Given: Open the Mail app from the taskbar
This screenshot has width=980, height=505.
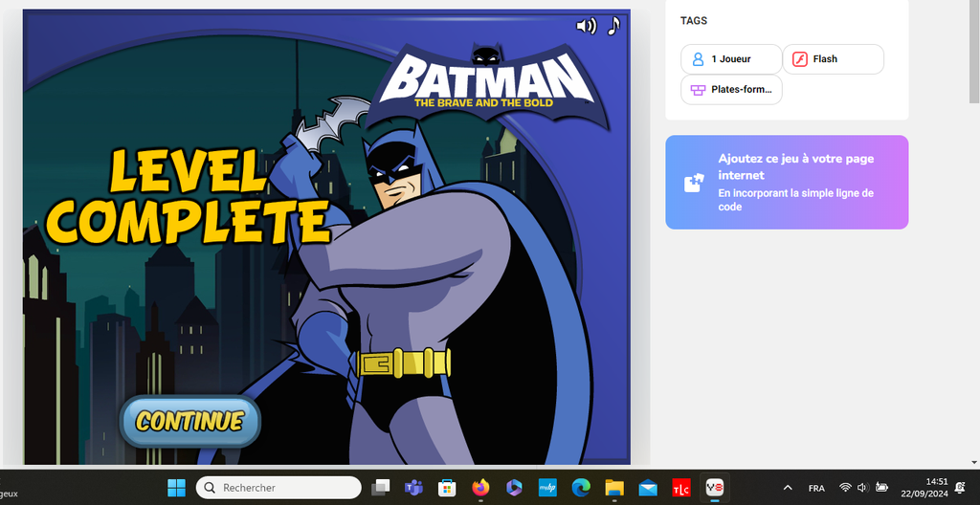Looking at the screenshot, I should (648, 488).
